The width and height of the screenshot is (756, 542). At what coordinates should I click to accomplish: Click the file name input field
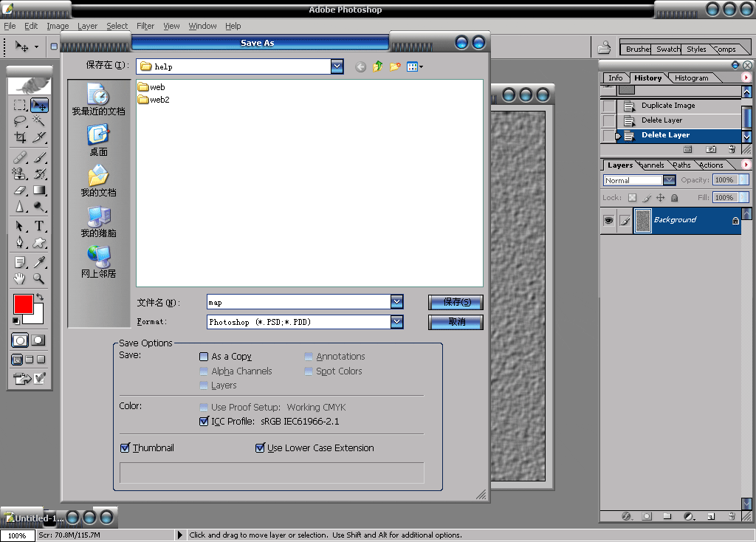299,302
